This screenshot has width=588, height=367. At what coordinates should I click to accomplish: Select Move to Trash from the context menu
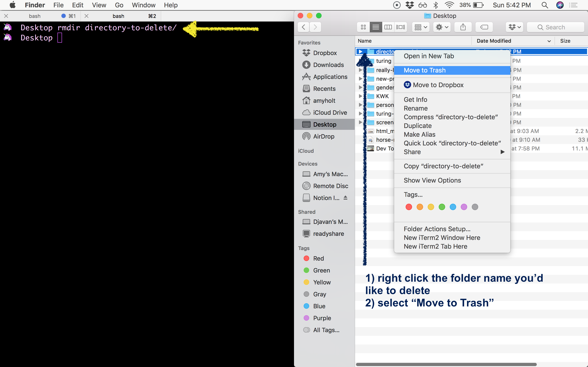424,70
